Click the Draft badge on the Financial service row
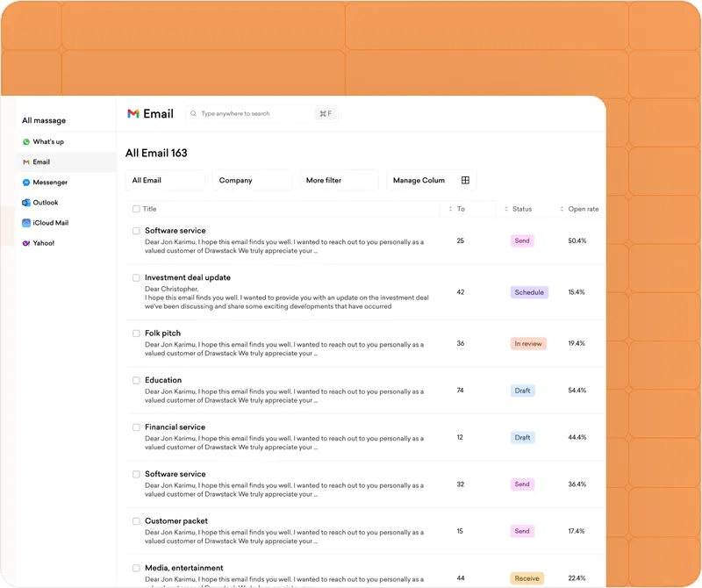 point(522,438)
